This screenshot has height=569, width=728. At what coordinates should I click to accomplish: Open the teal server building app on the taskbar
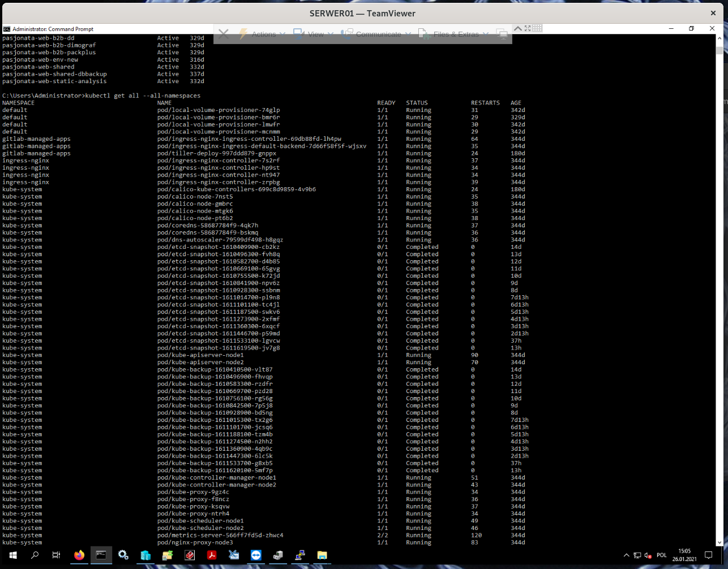click(x=145, y=555)
